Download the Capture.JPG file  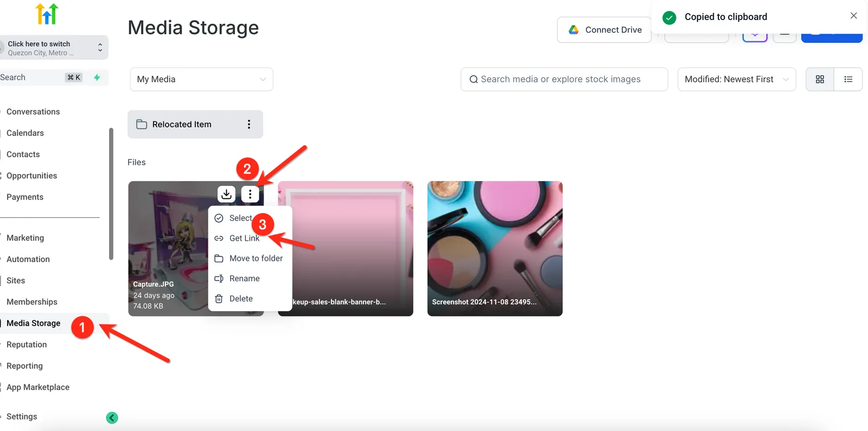pyautogui.click(x=227, y=194)
